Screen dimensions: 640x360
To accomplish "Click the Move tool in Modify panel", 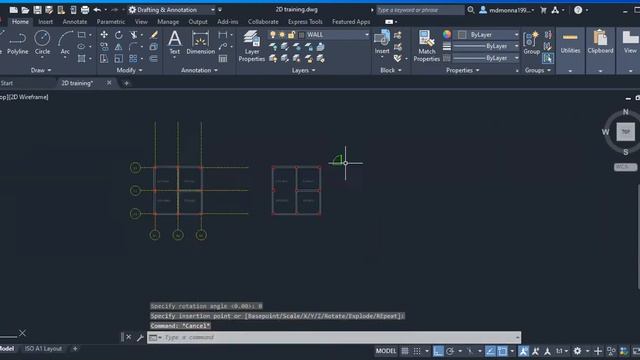I will (104, 35).
